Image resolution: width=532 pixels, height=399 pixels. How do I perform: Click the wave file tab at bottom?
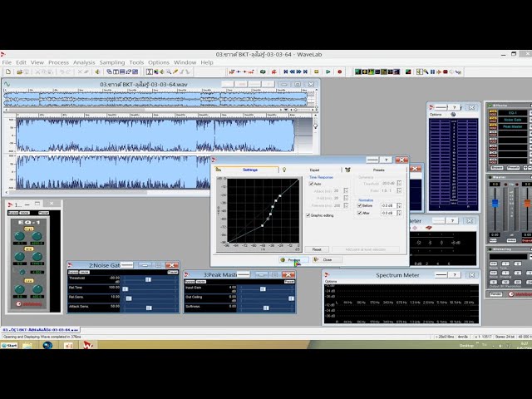click(41, 330)
